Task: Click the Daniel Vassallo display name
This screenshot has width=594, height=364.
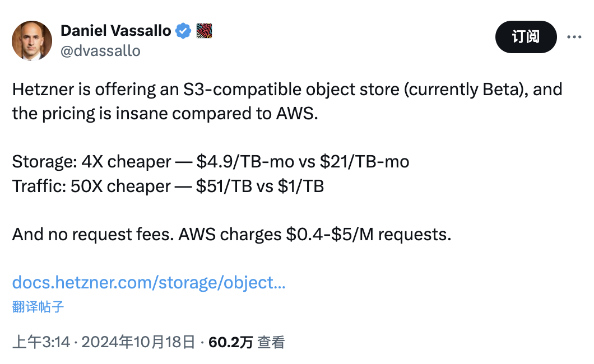Action: tap(115, 31)
